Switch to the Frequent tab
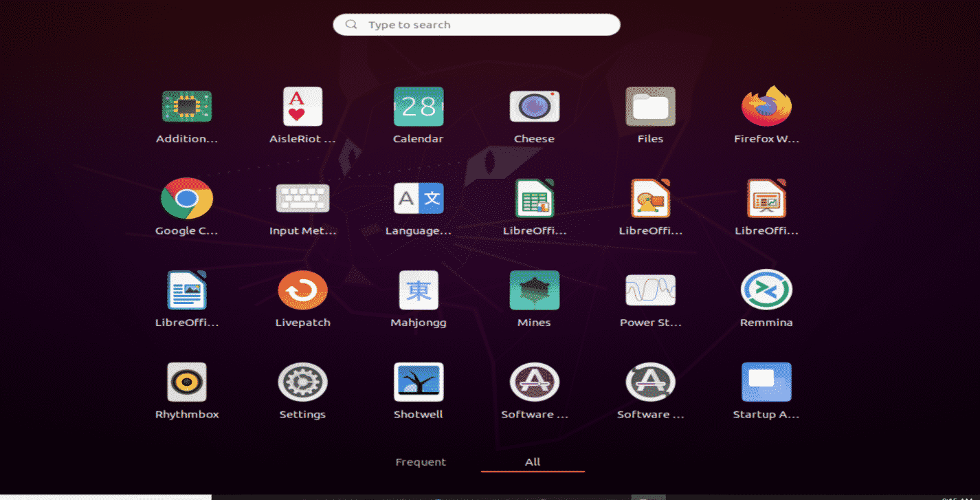Viewport: 980px width, 500px height. (x=421, y=462)
